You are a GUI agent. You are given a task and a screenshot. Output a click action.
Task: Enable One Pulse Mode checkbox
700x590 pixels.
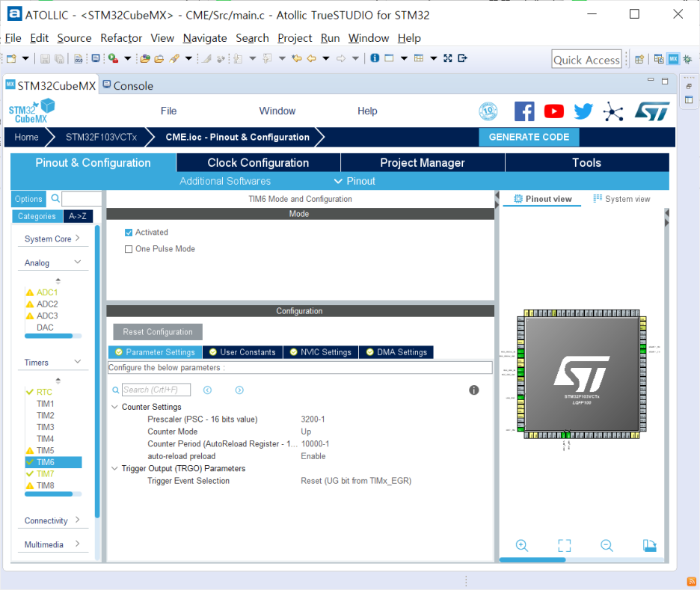pos(129,249)
